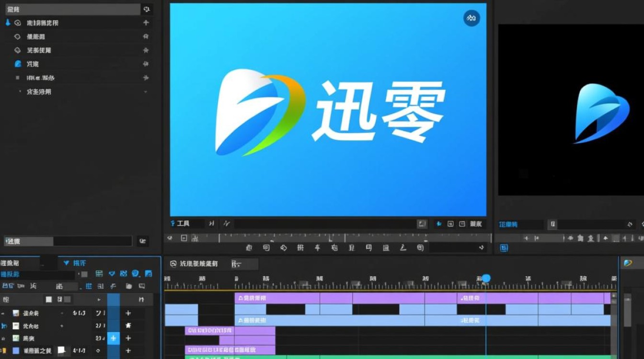644x359 pixels.
Task: Click the highlighted blue plus button in the track list
Action: pos(114,338)
